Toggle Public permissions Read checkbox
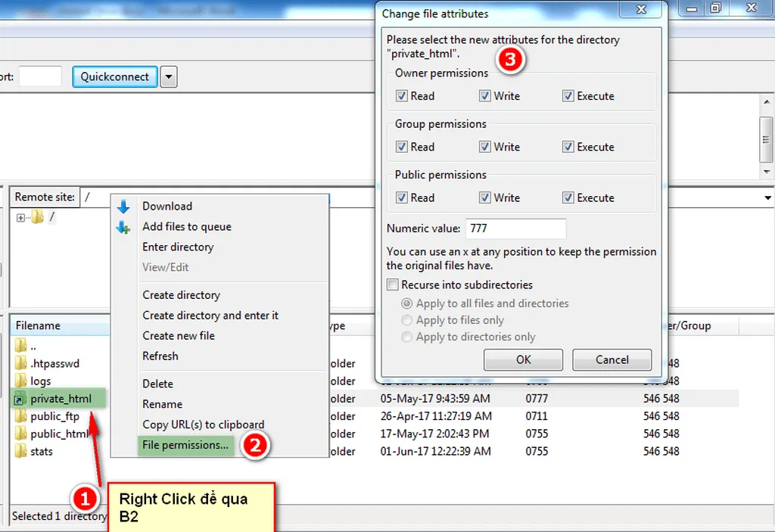The height and width of the screenshot is (532, 775). 401,198
